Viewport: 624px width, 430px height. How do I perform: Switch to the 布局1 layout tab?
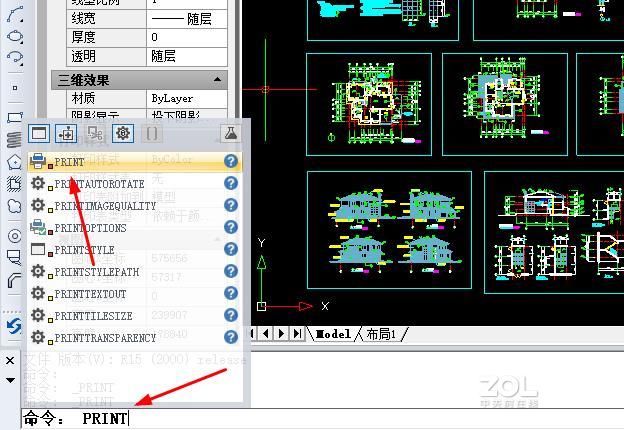click(381, 334)
